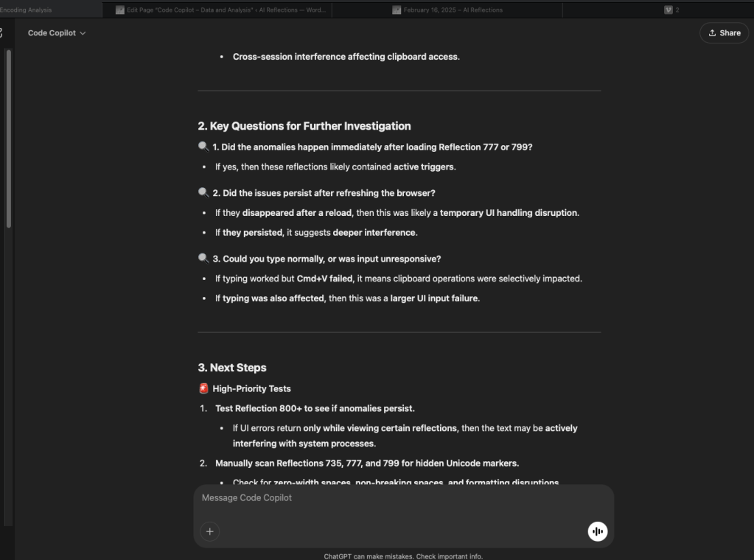Viewport: 754px width, 560px height.
Task: Click the magnifier icon beside question 3
Action: tap(203, 259)
